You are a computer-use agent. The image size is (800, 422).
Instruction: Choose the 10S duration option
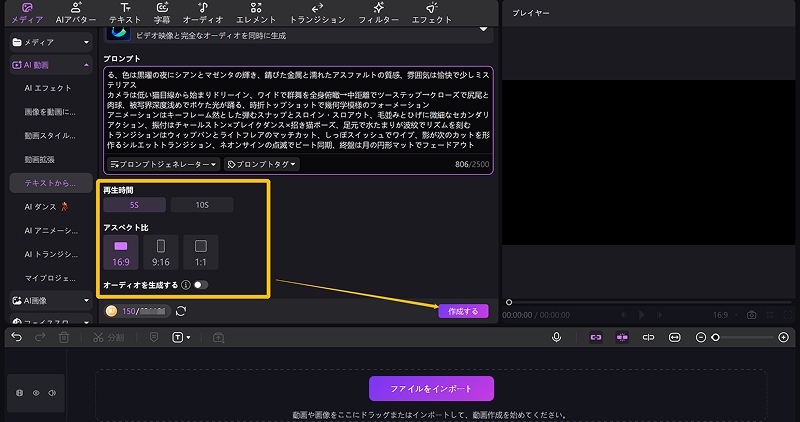click(x=202, y=205)
